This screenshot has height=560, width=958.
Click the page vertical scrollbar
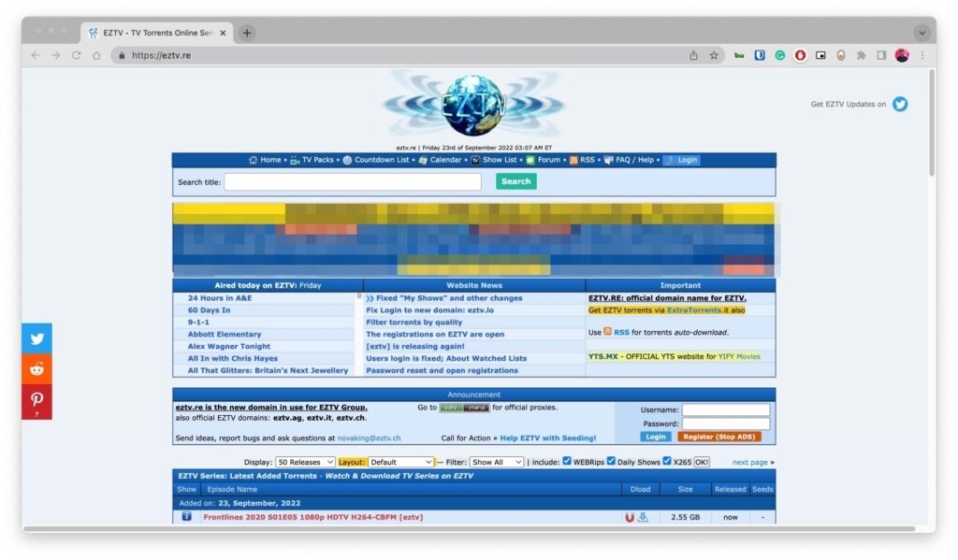click(x=932, y=122)
